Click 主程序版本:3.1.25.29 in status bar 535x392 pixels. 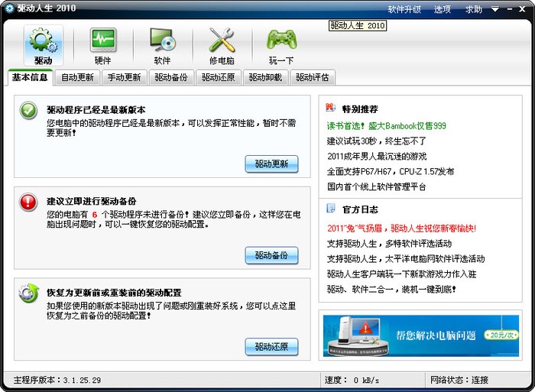tap(57, 380)
